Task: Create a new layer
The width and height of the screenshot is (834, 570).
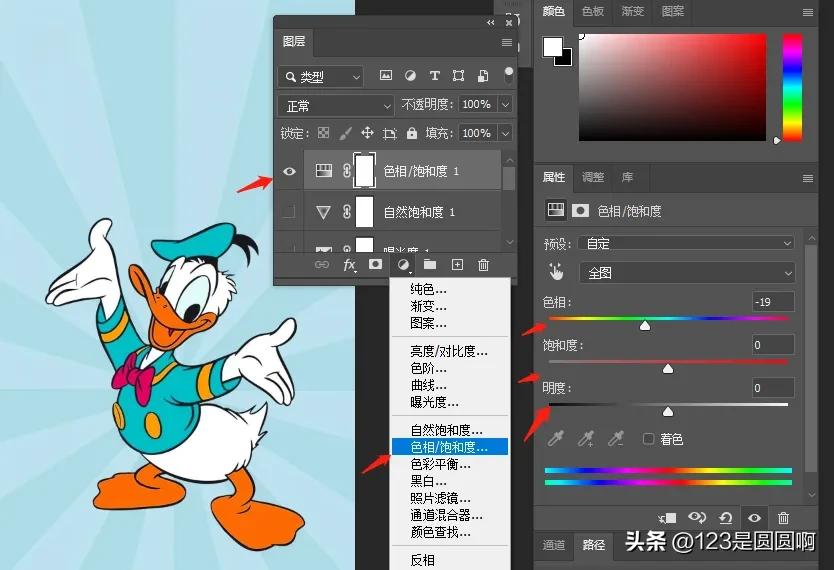Action: [x=457, y=264]
